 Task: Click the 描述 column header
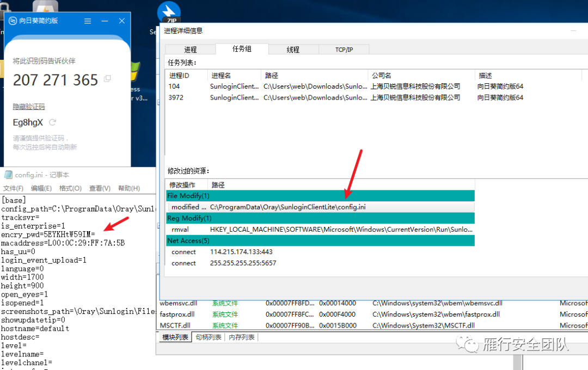528,75
